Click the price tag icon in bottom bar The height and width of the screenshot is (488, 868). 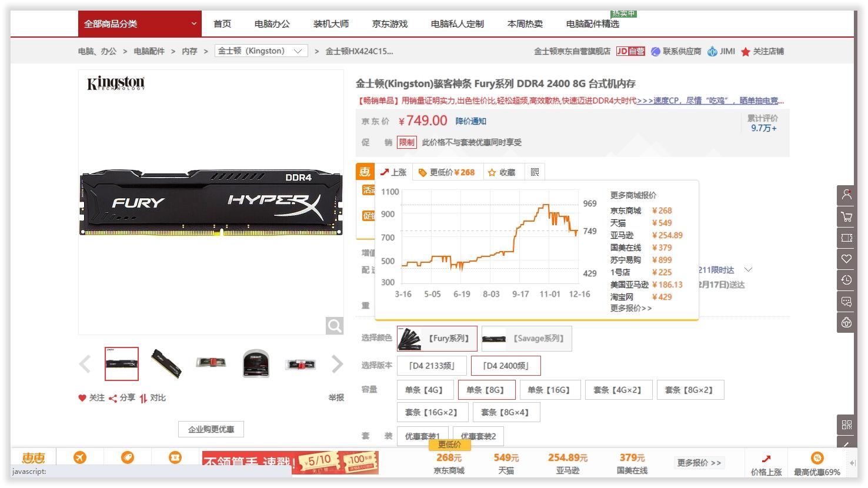128,457
